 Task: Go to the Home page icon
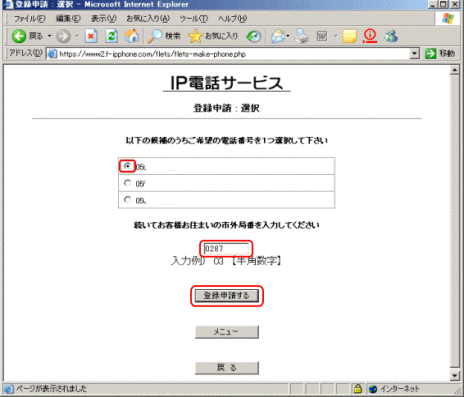132,36
